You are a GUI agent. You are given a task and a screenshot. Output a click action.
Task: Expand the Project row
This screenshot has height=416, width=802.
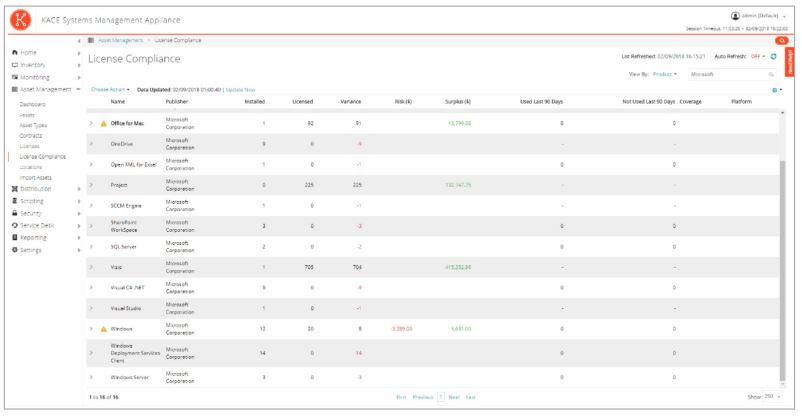91,185
